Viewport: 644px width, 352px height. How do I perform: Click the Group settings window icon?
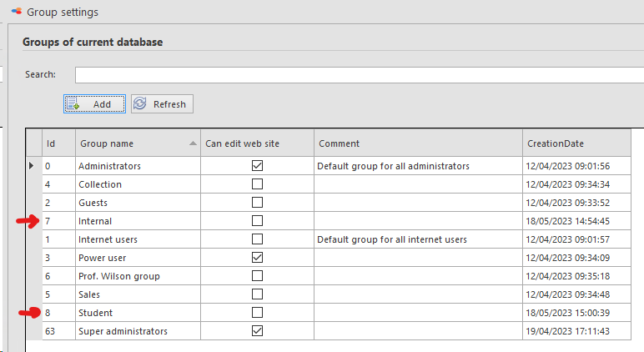coord(17,12)
